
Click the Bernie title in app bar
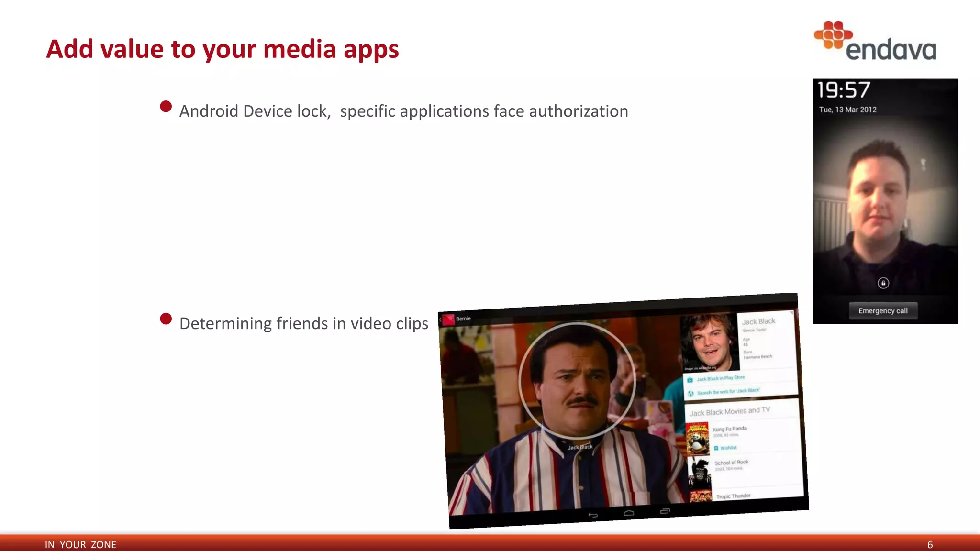463,319
